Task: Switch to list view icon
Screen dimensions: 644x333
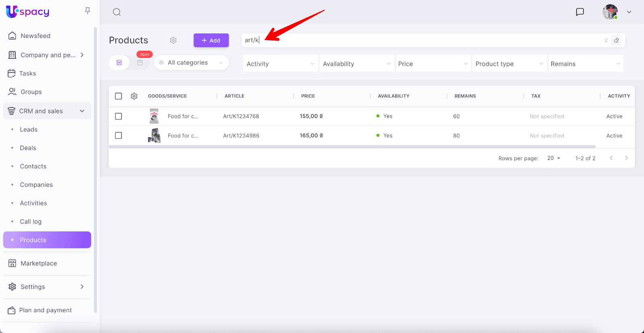Action: [119, 63]
